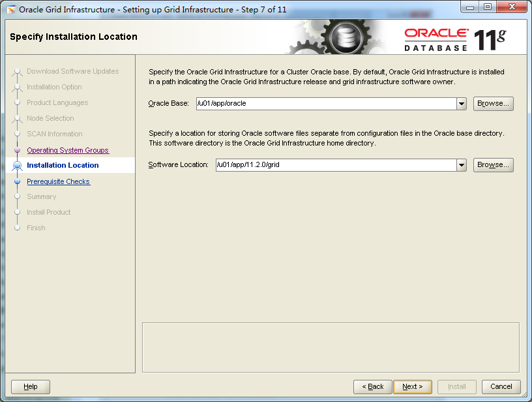Open the installer Help
Viewport: 532px width, 402px height.
[31, 387]
